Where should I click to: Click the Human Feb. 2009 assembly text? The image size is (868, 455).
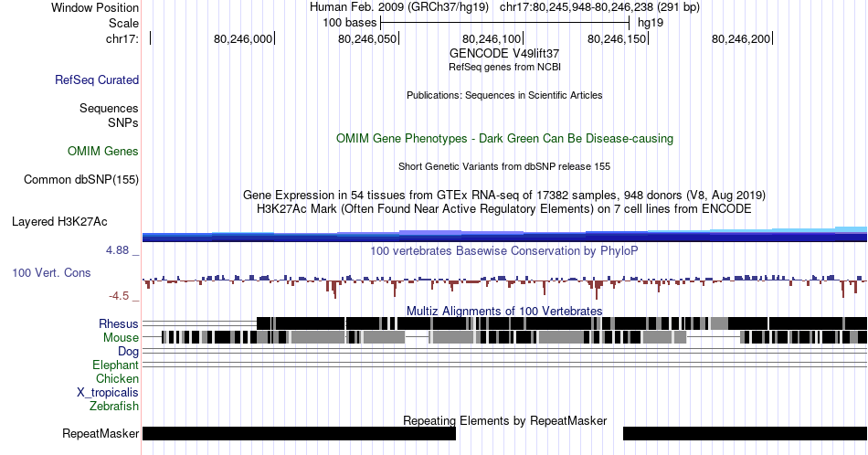pyautogui.click(x=399, y=7)
